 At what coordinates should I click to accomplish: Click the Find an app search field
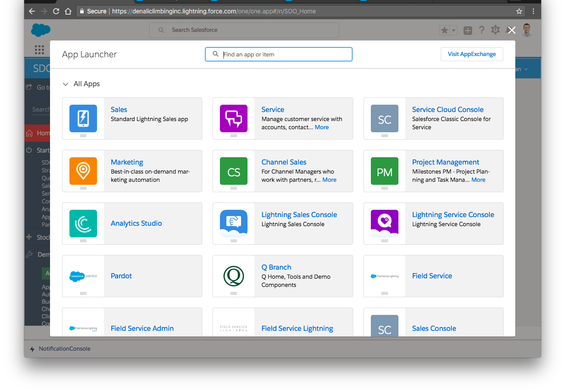click(279, 54)
